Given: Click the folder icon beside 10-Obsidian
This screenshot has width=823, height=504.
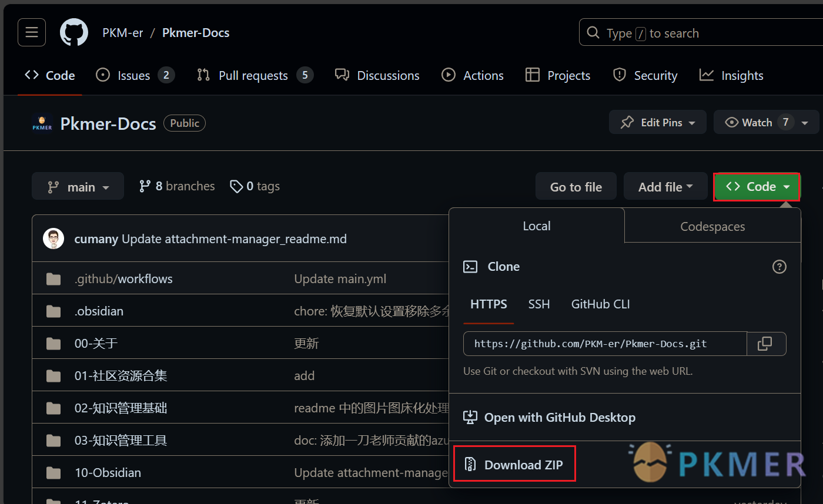Looking at the screenshot, I should (53, 472).
